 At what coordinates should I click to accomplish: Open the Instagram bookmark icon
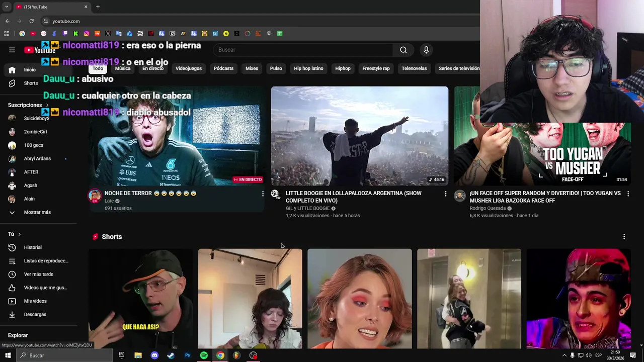tap(87, 34)
